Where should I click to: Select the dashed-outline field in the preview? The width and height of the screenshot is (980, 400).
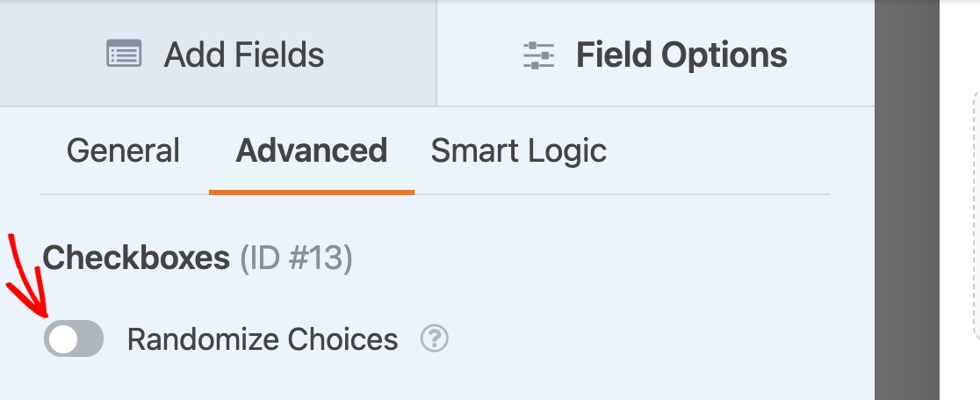[x=976, y=216]
